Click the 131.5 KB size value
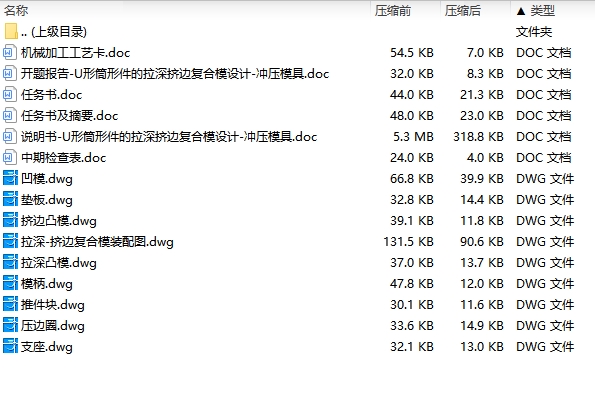This screenshot has height=401, width=595. coord(408,242)
